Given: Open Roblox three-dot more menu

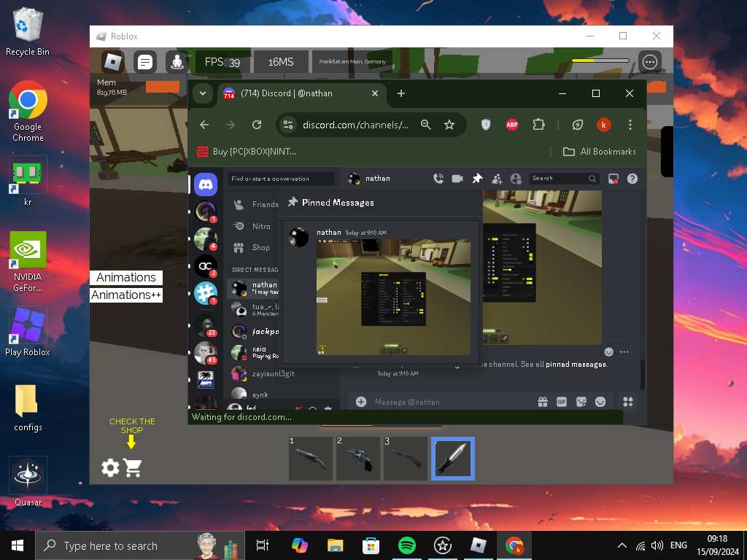Looking at the screenshot, I should (650, 62).
